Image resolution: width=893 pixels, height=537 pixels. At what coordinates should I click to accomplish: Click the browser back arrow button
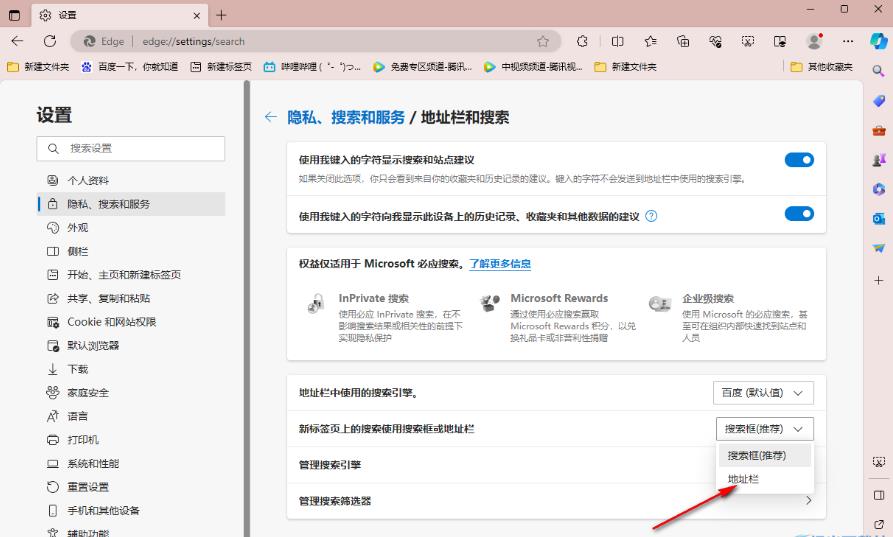(x=17, y=41)
